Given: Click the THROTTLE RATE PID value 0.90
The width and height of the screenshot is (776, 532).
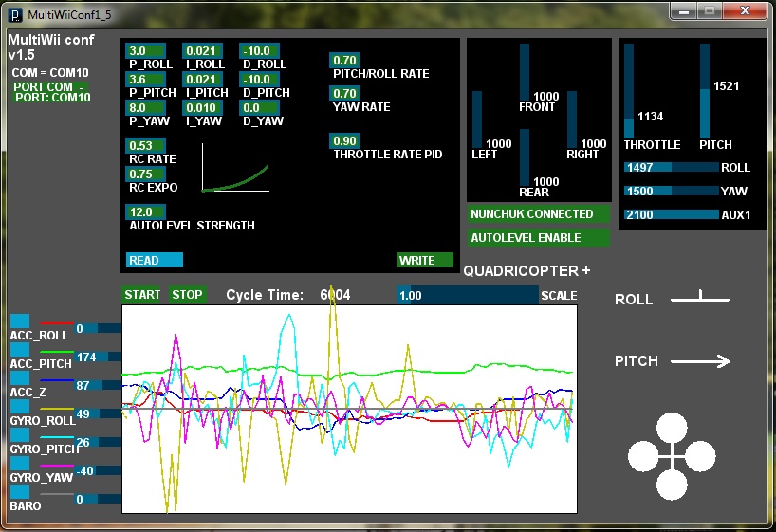Looking at the screenshot, I should tap(344, 141).
